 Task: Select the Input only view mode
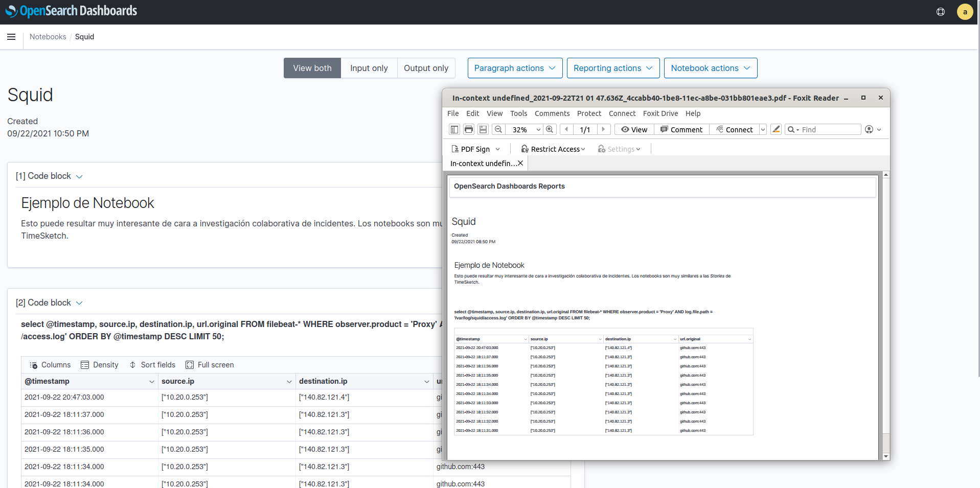coord(369,68)
